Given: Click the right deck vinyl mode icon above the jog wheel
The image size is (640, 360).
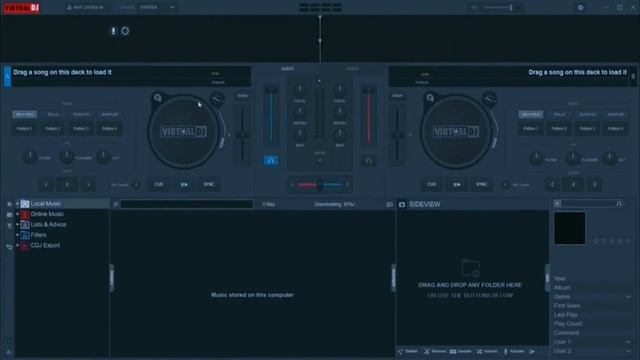Looking at the screenshot, I should pos(489,98).
